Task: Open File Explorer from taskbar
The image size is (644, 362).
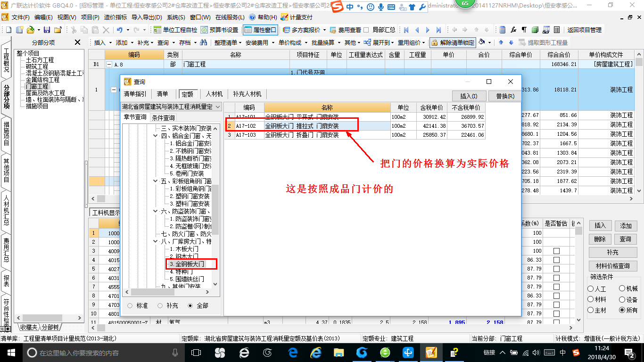Action: (339, 353)
